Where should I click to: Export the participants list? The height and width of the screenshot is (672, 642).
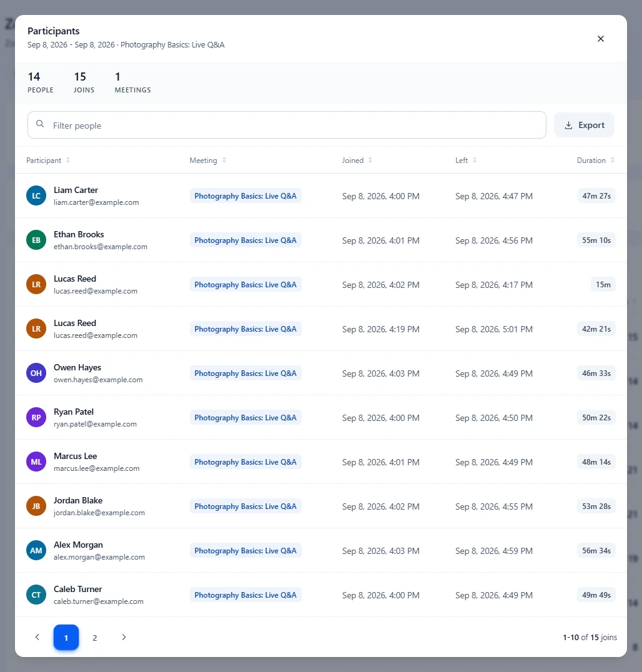coord(584,125)
